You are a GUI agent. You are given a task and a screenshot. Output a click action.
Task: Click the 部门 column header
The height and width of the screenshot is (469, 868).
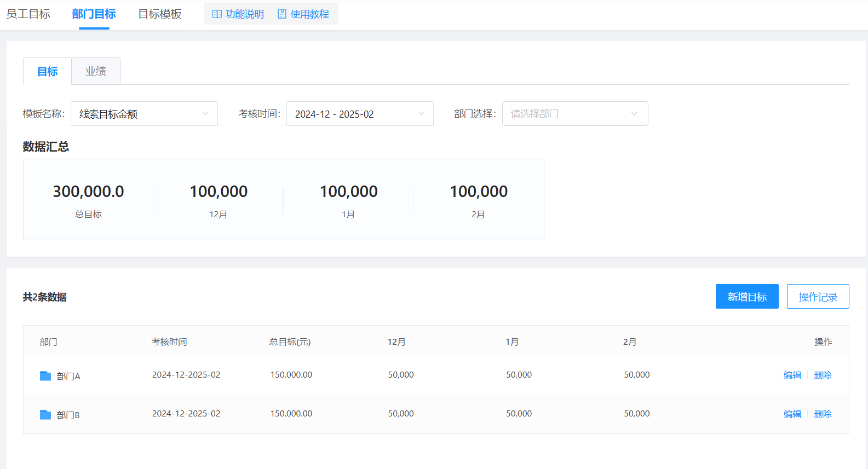click(x=48, y=342)
